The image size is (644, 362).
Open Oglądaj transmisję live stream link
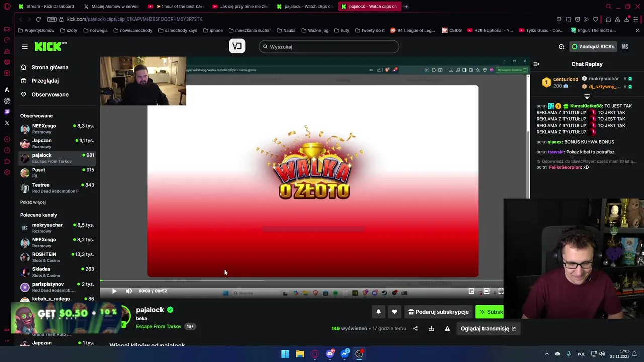click(488, 329)
